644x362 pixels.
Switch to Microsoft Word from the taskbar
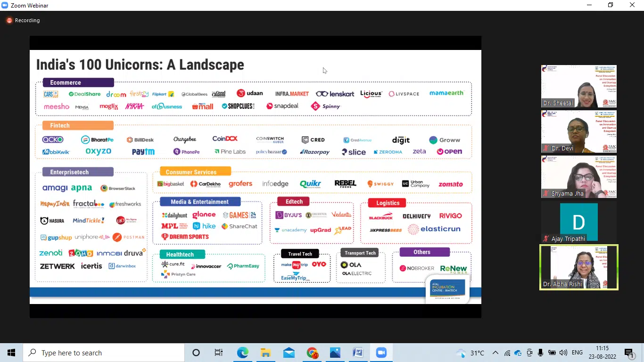358,353
